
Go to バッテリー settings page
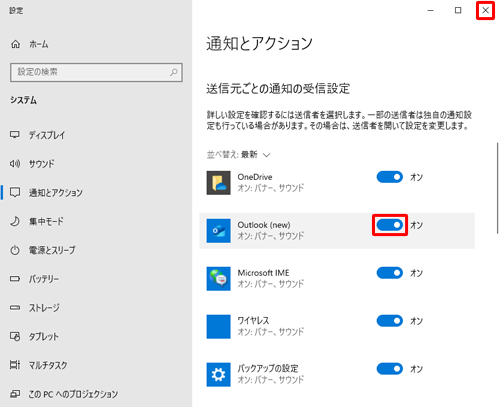pyautogui.click(x=44, y=279)
